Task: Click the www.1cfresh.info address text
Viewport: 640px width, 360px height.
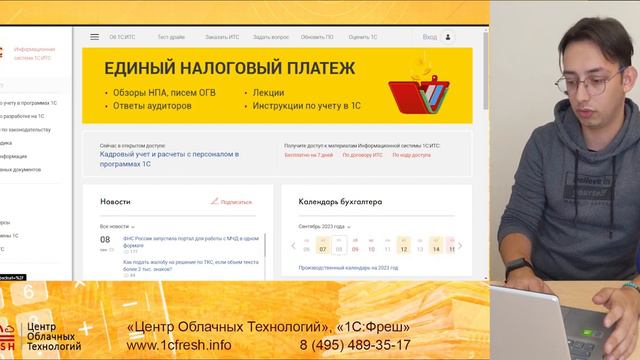Action: tap(179, 345)
